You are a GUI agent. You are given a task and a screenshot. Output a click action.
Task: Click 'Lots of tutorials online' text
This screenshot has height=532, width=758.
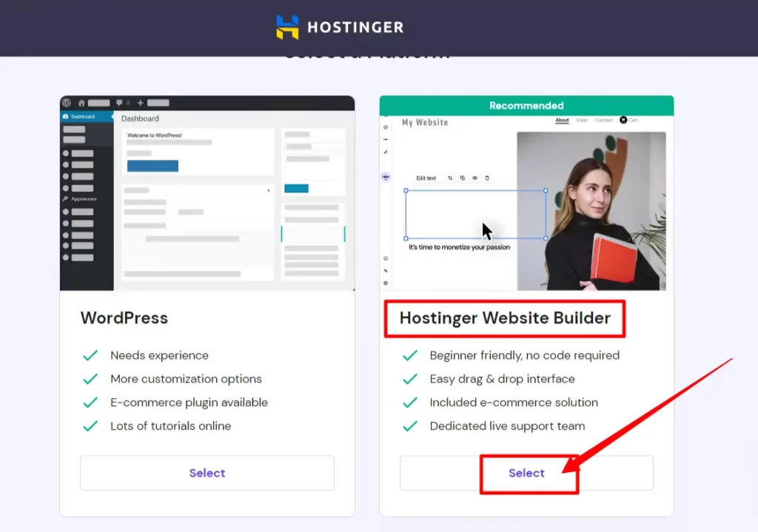tap(171, 426)
